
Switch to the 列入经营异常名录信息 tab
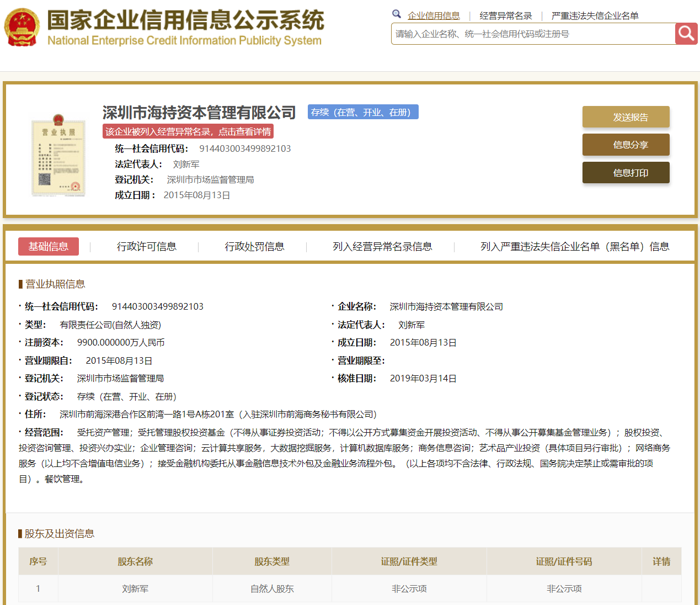pyautogui.click(x=382, y=246)
